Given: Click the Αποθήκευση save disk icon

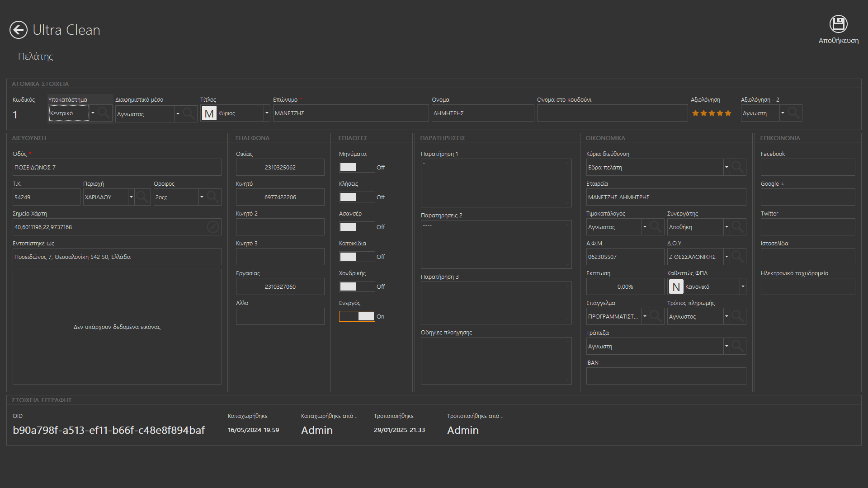Looking at the screenshot, I should tap(838, 24).
